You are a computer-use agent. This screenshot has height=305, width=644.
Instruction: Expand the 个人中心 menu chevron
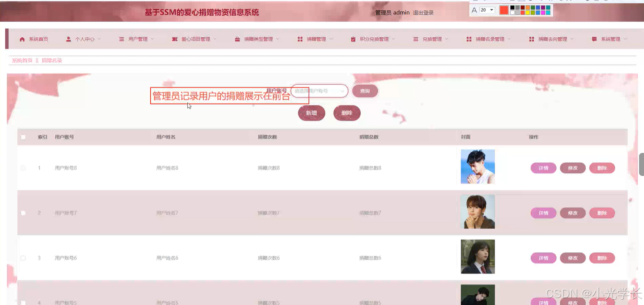(99, 39)
